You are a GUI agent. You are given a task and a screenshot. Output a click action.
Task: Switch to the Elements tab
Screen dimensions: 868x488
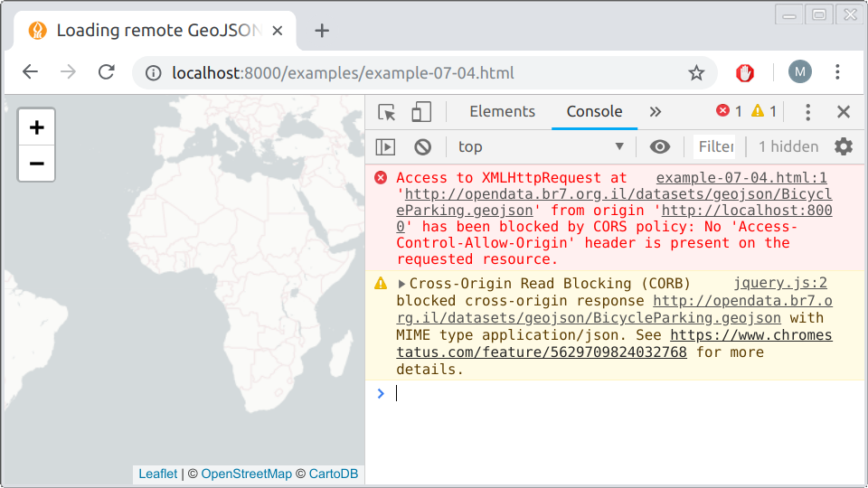502,112
